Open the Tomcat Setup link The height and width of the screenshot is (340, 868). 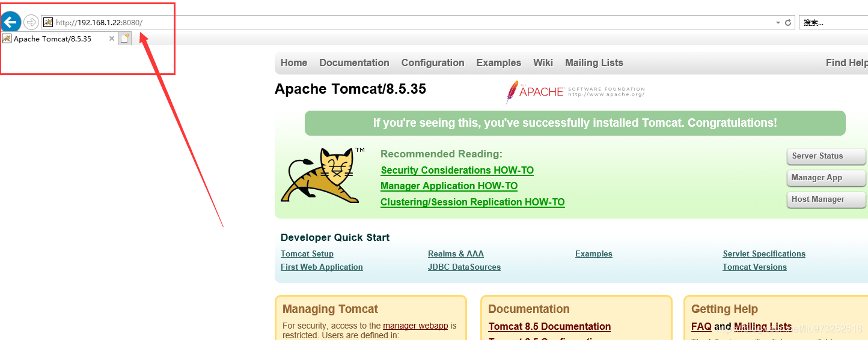pyautogui.click(x=307, y=253)
